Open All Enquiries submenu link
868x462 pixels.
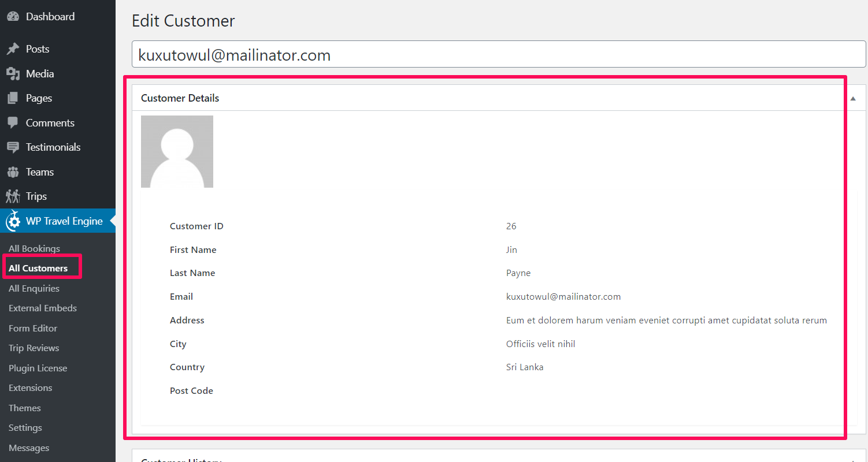[34, 289]
